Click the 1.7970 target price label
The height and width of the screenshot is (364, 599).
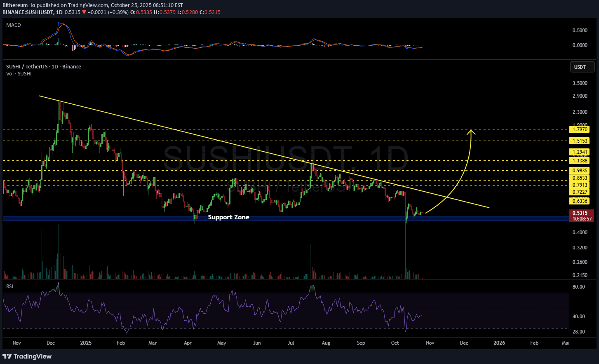point(580,129)
